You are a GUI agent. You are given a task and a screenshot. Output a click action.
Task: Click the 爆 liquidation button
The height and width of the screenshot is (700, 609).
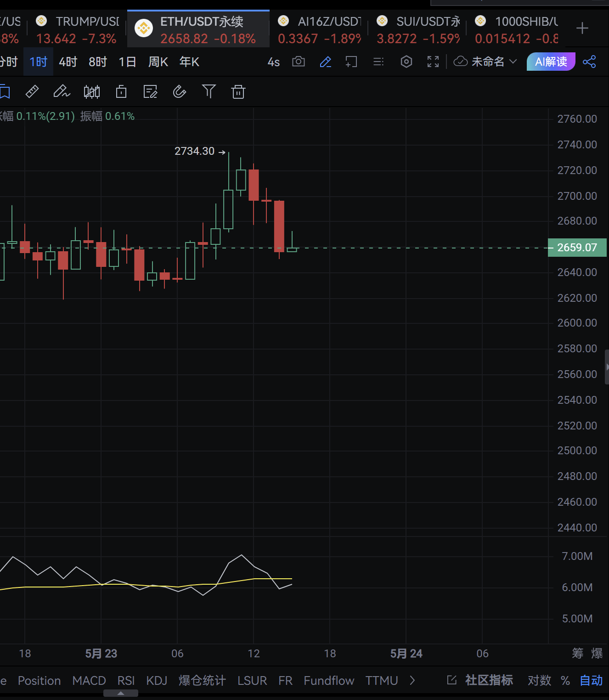(x=597, y=653)
